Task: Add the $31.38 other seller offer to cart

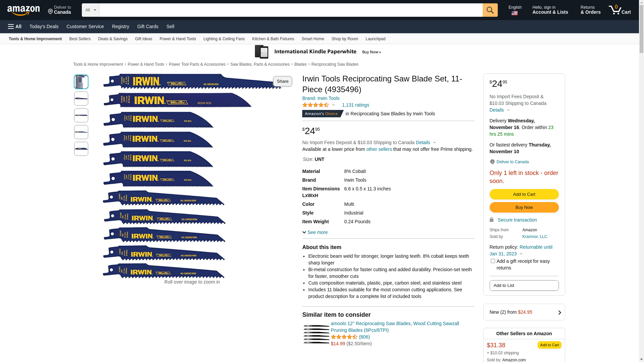Action: [x=549, y=345]
